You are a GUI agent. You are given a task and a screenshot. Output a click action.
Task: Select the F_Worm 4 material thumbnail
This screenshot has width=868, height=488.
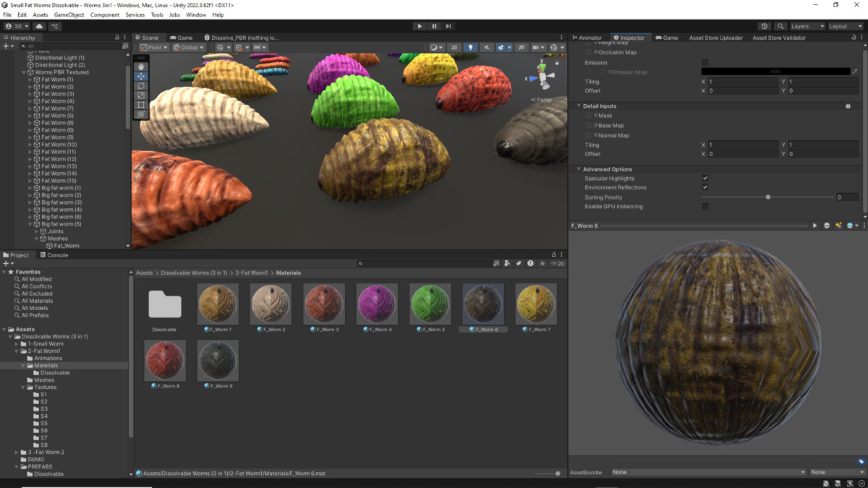(377, 304)
